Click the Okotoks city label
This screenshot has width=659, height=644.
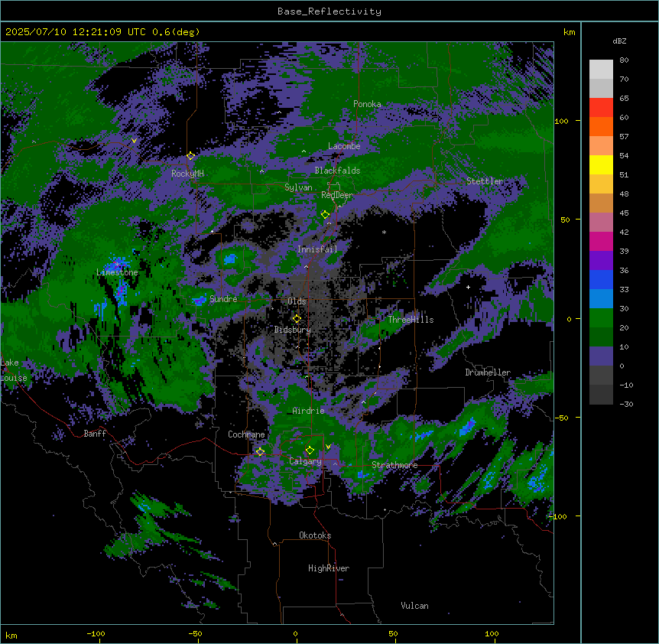[315, 535]
